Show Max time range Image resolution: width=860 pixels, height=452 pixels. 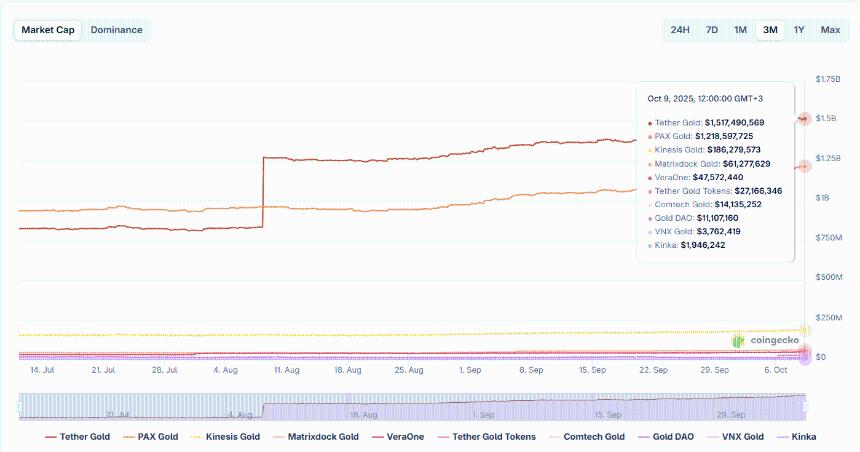click(x=830, y=30)
